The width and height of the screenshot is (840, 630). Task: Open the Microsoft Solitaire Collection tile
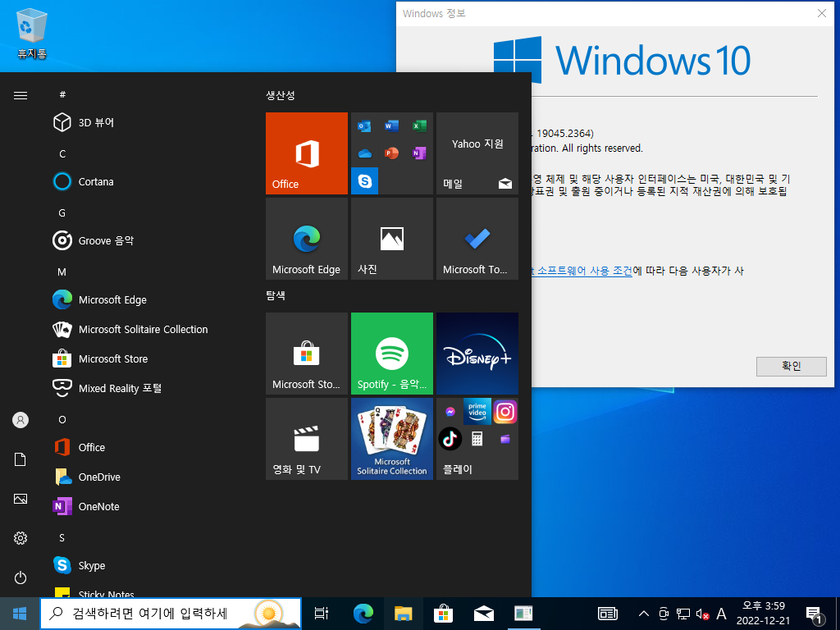pyautogui.click(x=391, y=439)
